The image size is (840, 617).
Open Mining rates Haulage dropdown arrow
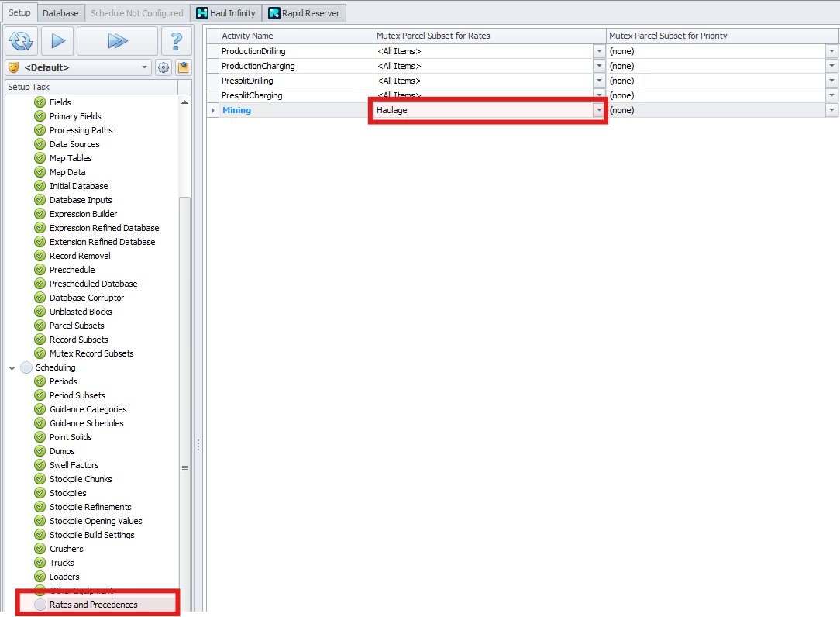[x=598, y=111]
